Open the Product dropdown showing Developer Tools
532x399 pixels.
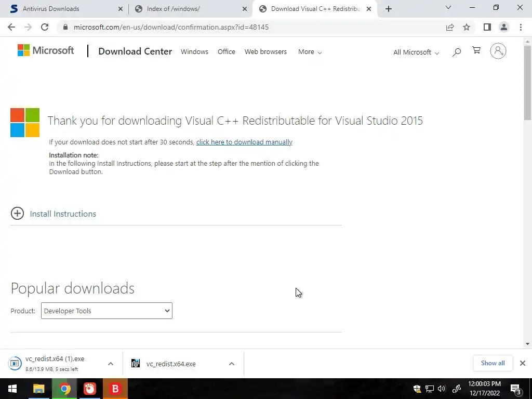point(107,311)
